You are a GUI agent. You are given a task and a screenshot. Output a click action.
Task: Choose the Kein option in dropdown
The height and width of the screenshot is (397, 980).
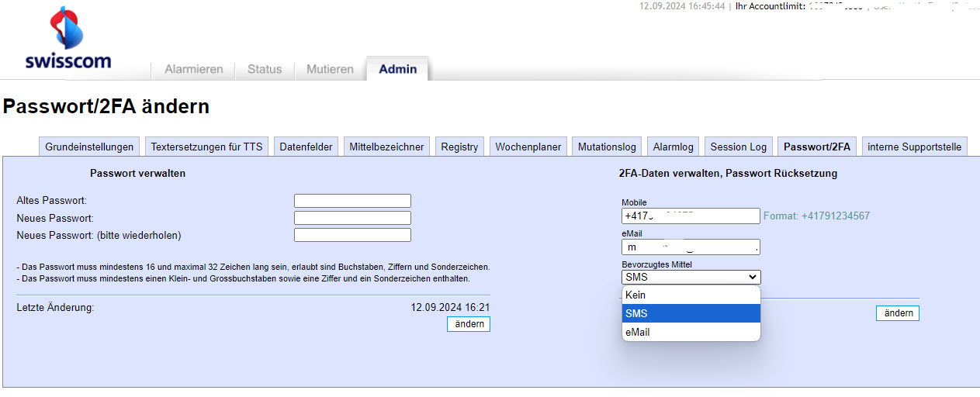point(691,295)
